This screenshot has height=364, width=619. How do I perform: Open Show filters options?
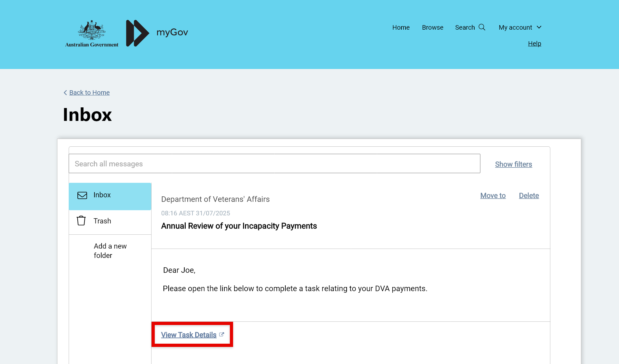coord(513,164)
